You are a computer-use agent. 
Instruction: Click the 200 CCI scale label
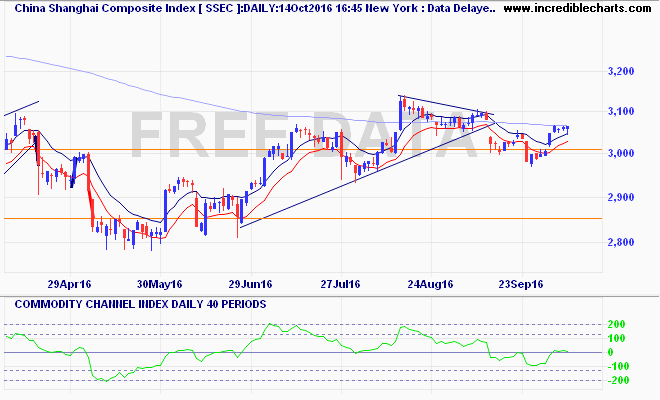[617, 325]
